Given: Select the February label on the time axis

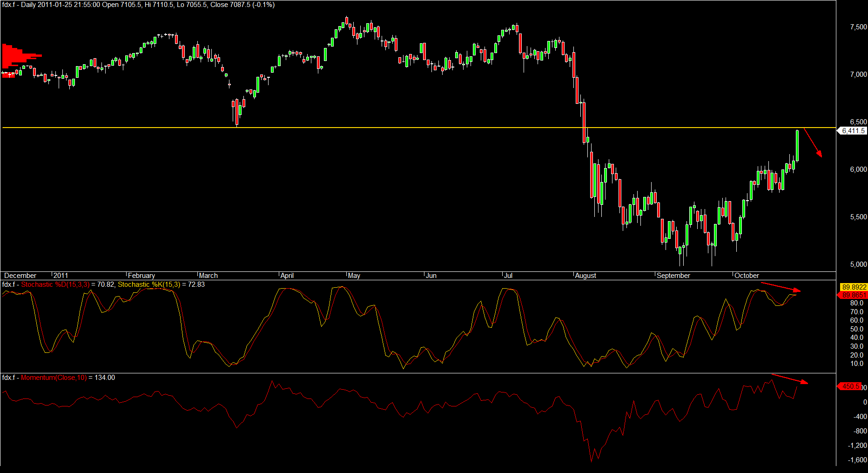Looking at the screenshot, I should click(141, 276).
